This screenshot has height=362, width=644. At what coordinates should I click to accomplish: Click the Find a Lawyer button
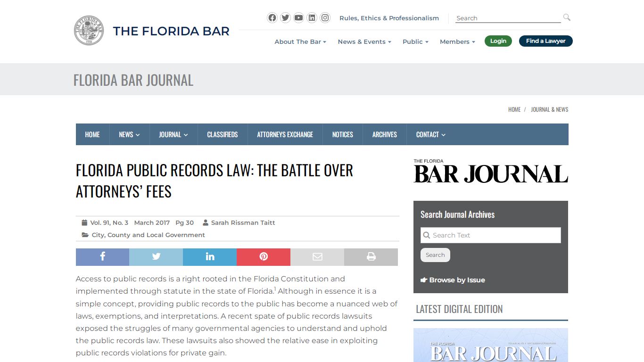[546, 41]
